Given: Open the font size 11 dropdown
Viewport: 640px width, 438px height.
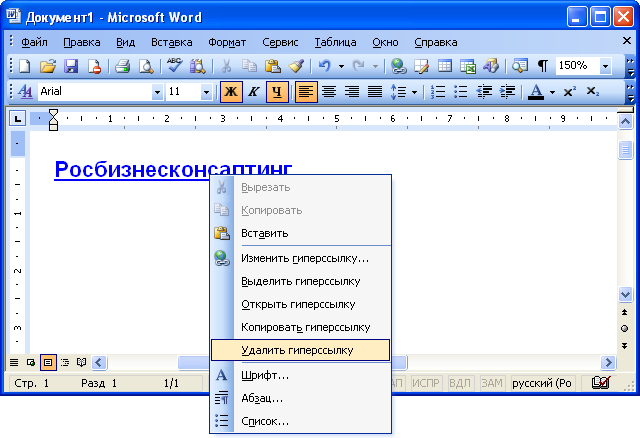Looking at the screenshot, I should click(206, 92).
